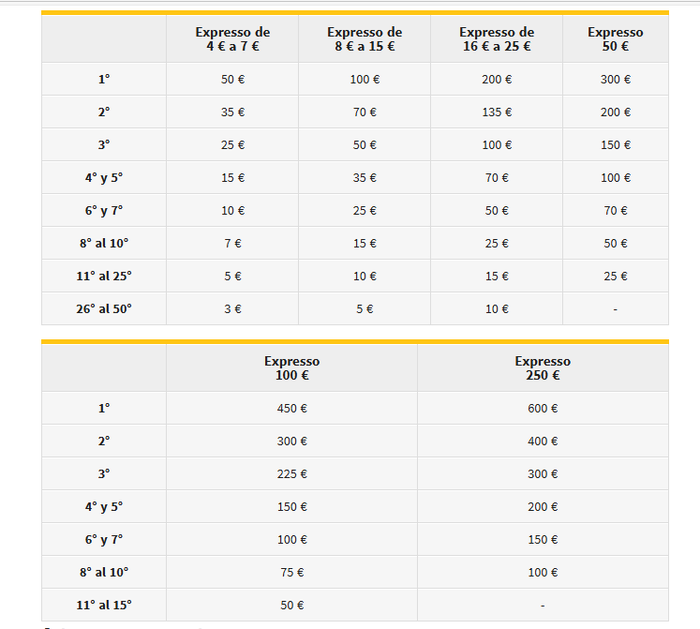This screenshot has height=629, width=700.
Task: Click the 135 € prize cell
Action: point(496,112)
